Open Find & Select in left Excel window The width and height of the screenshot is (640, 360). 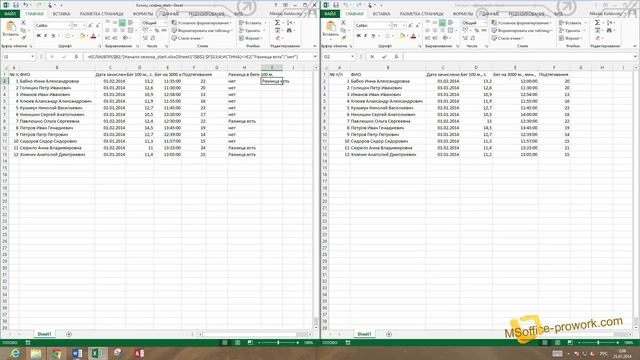coord(289,31)
